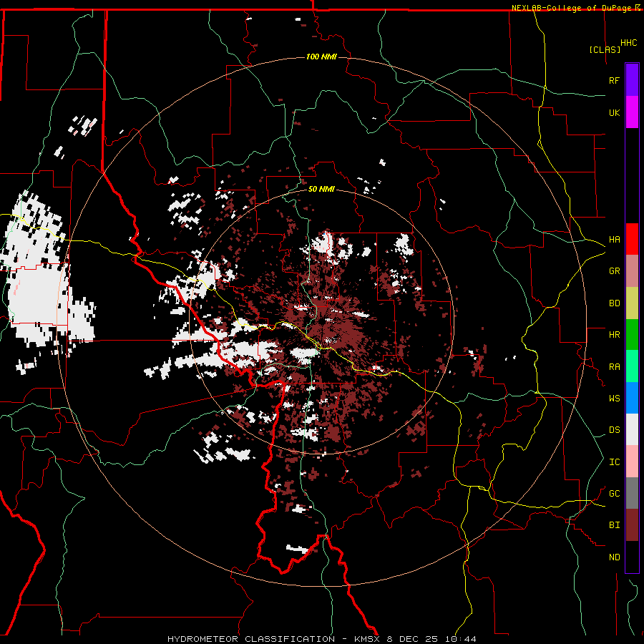Select the GR pink-brown legend swatch
Viewport: 644px width, 644px height.
click(x=632, y=271)
